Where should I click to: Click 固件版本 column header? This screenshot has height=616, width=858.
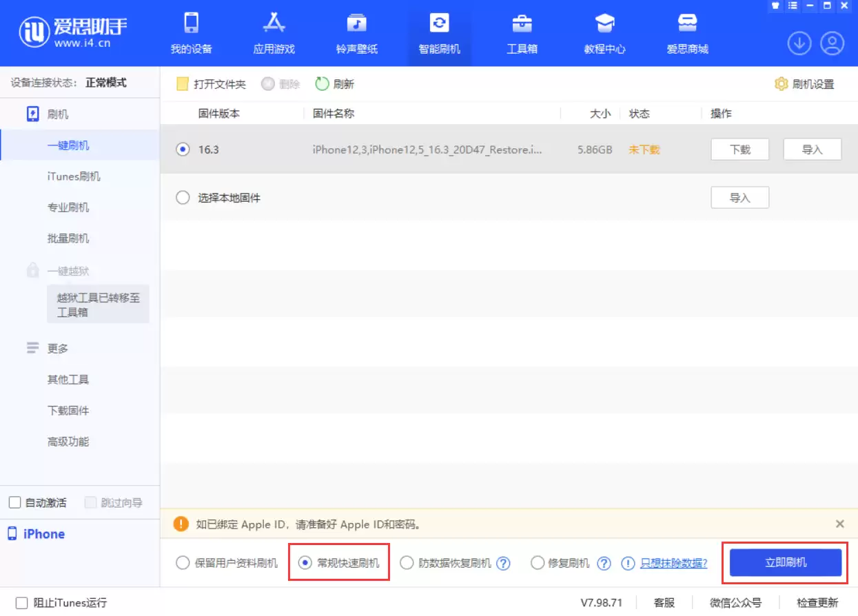219,114
